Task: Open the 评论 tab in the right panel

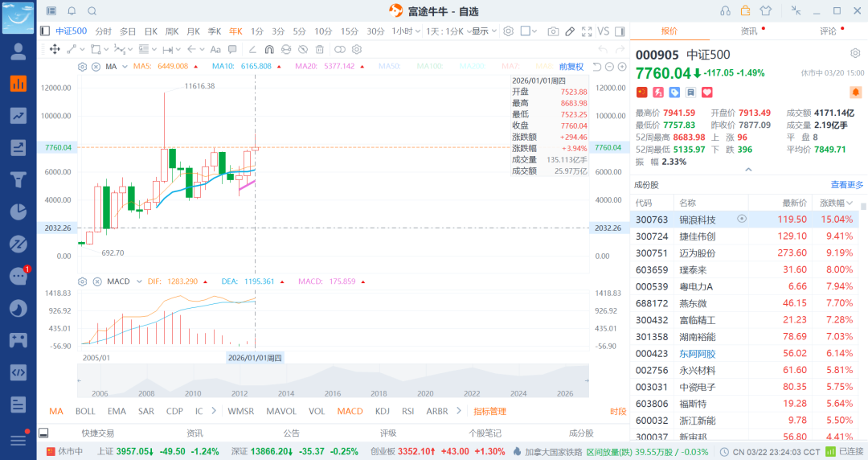Action: pyautogui.click(x=828, y=31)
